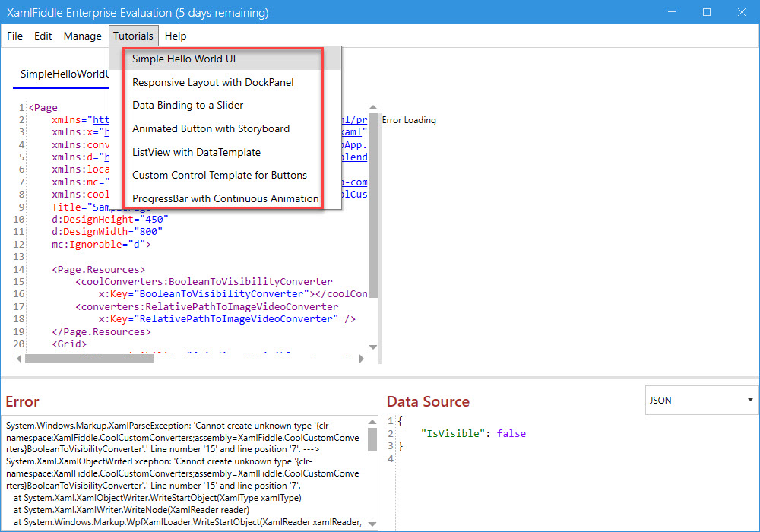Image resolution: width=760 pixels, height=532 pixels.
Task: Open the Edit menu
Action: 43,36
